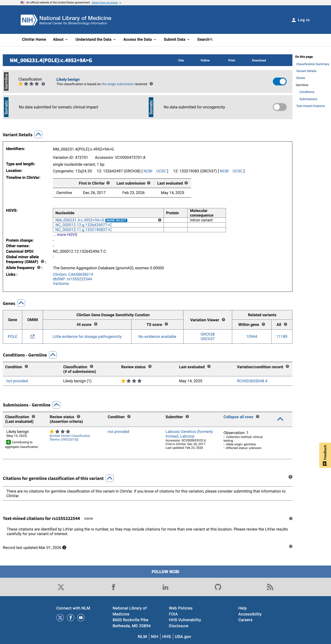
Task: Jump to Text-mined Citations section link
Action: point(310,106)
